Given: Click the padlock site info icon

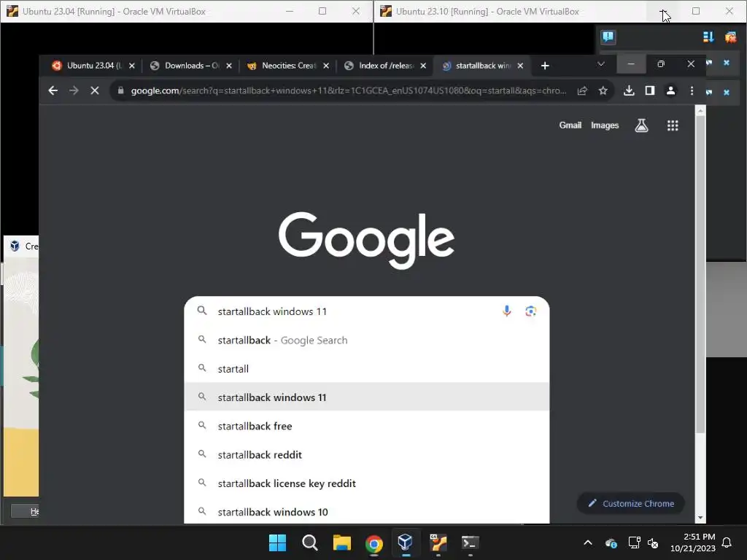Looking at the screenshot, I should (x=120, y=90).
